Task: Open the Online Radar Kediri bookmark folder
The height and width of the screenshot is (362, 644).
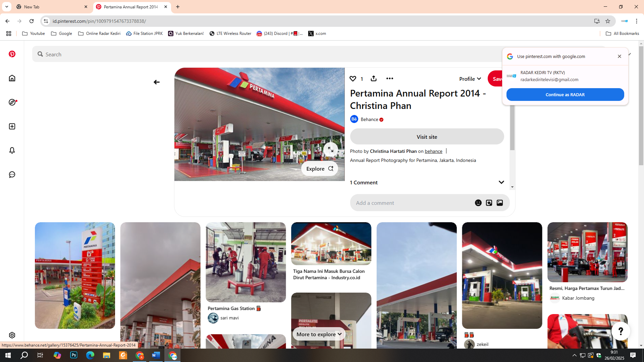Action: (x=99, y=34)
